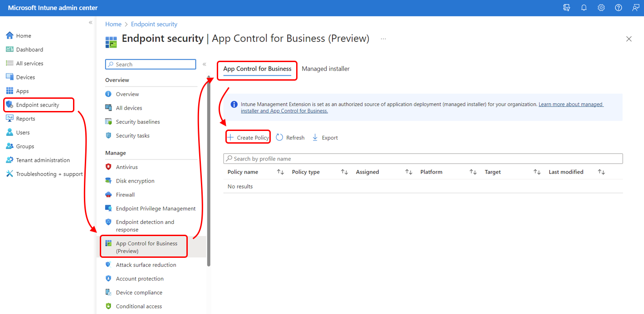644x314 pixels.
Task: Click the Conditional access green shield icon
Action: (108, 306)
